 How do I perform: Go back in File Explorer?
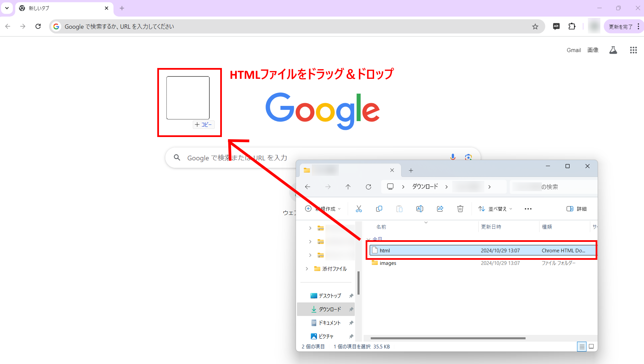pos(307,187)
